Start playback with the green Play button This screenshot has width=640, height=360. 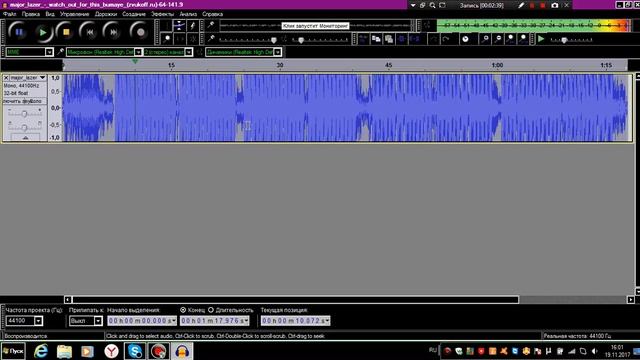42,32
